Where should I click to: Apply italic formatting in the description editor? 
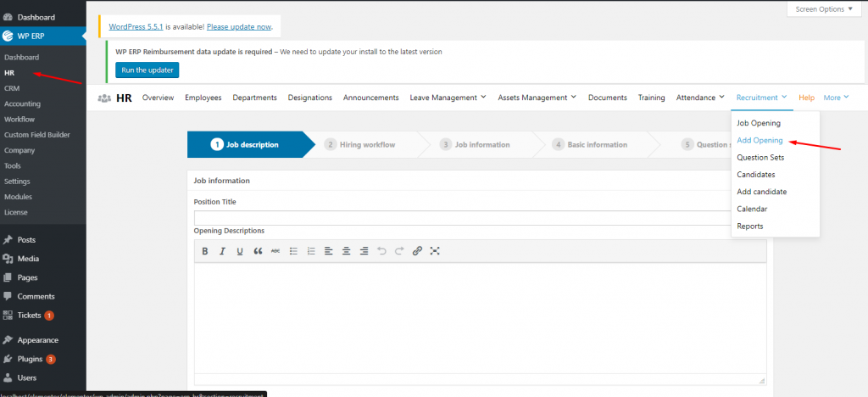click(x=222, y=251)
